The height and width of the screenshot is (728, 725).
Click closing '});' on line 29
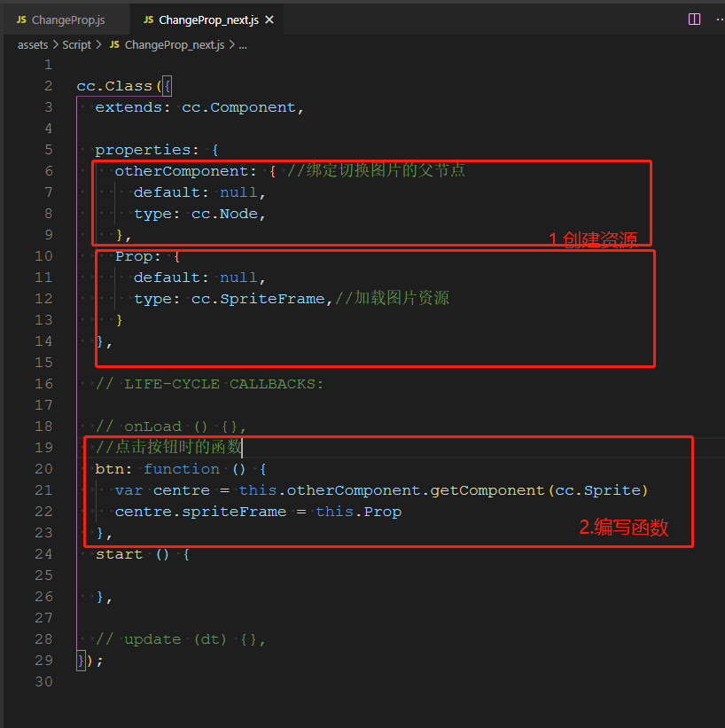[90, 661]
